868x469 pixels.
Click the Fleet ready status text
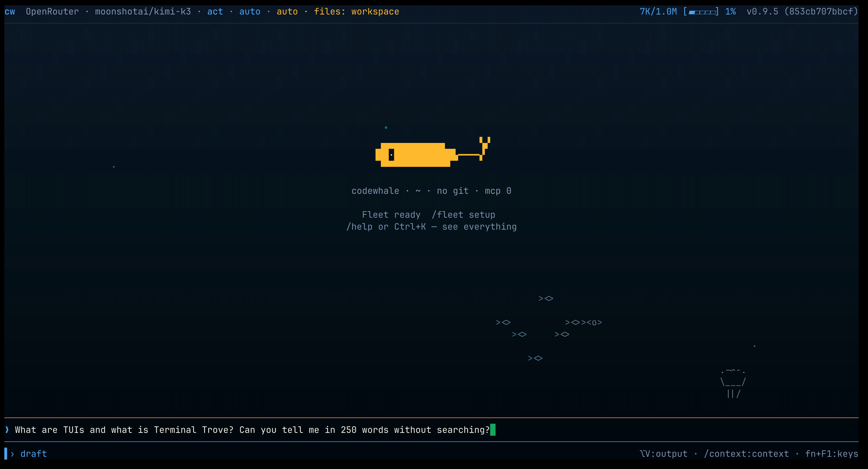click(391, 215)
